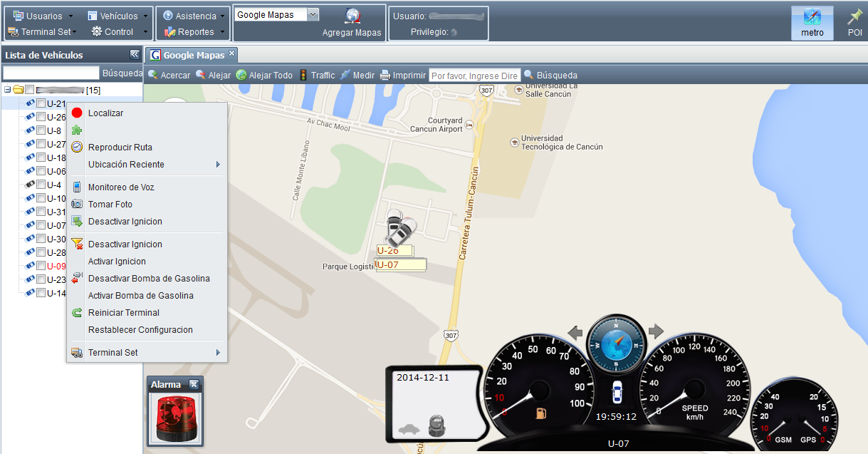Toggle the Traffic layer button

[316, 76]
